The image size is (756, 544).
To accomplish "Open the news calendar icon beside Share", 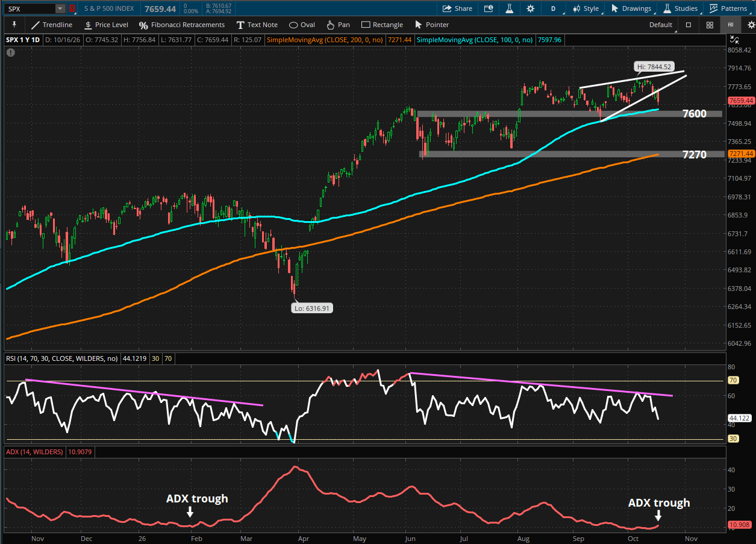I will click(x=489, y=8).
